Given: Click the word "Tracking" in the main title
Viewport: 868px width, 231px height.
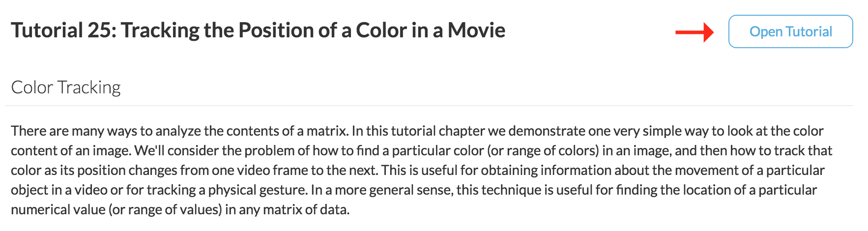Looking at the screenshot, I should [160, 30].
